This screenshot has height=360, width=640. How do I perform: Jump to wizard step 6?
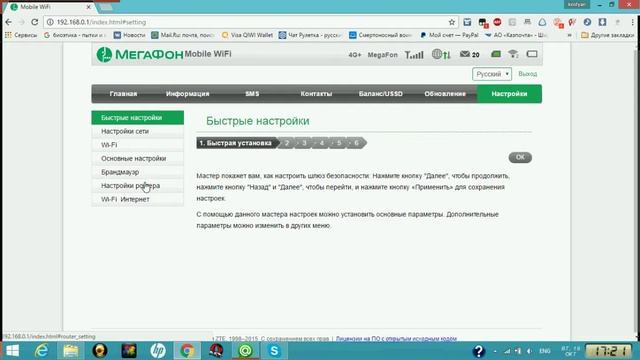click(x=356, y=143)
